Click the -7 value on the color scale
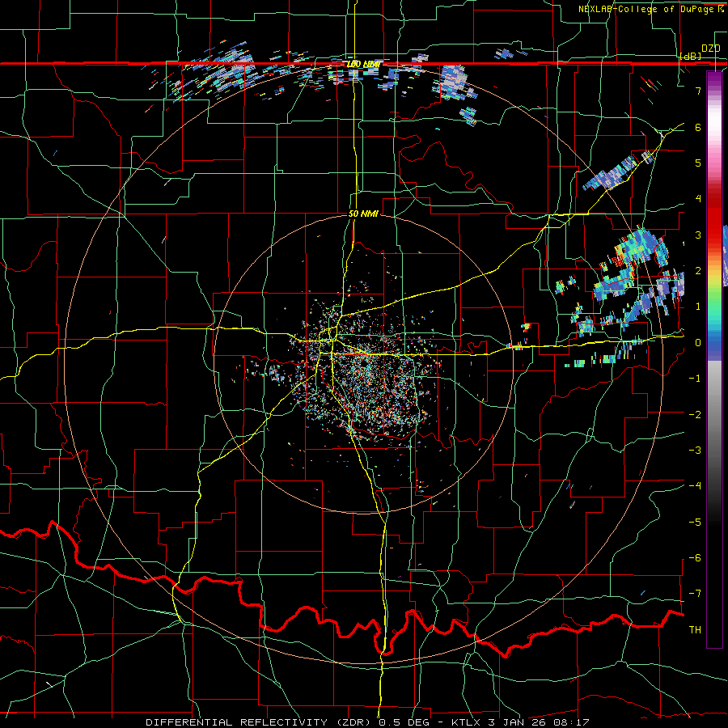Image resolution: width=728 pixels, height=728 pixels. pos(695,594)
